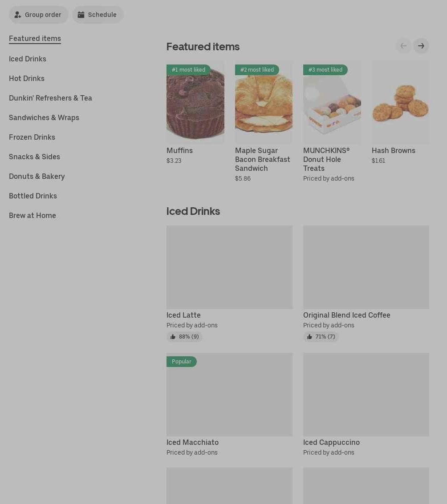The height and width of the screenshot is (504, 447).
Task: Click the Group order button
Action: [x=38, y=15]
